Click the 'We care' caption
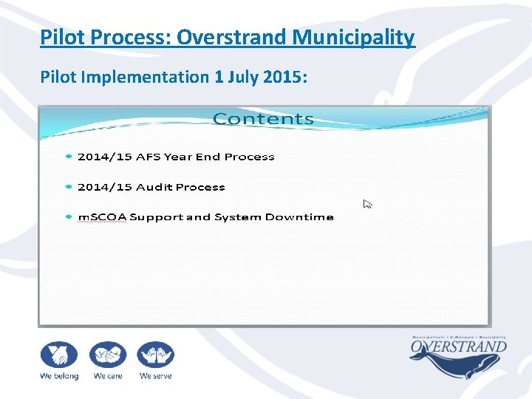This screenshot has height=399, width=532. [108, 376]
